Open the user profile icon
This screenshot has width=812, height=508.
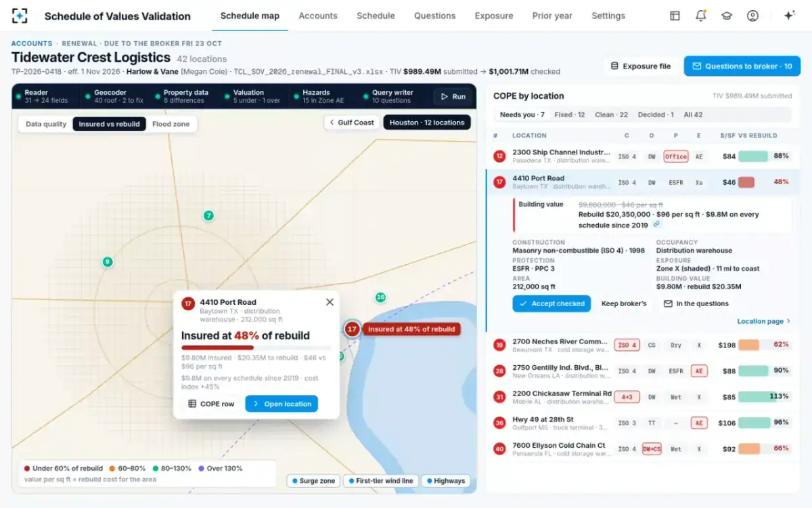point(752,16)
